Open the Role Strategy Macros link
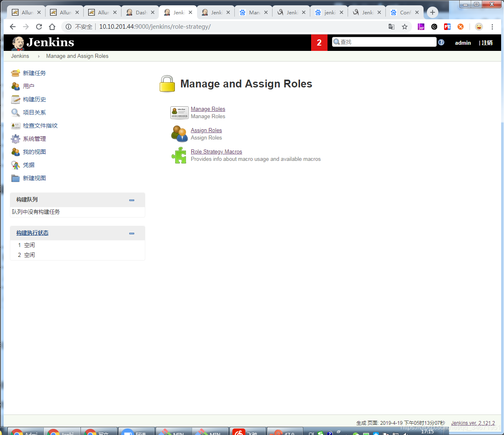Image resolution: width=504 pixels, height=435 pixels. [216, 151]
